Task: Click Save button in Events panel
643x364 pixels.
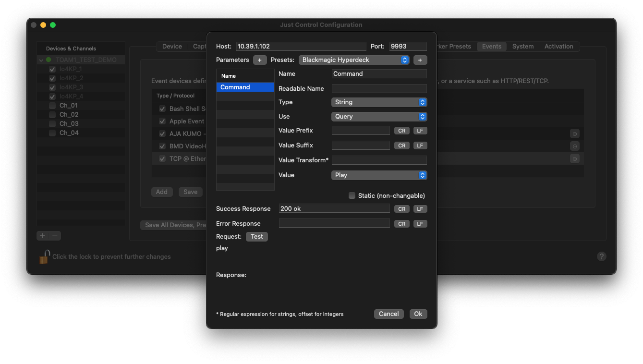Action: click(191, 192)
